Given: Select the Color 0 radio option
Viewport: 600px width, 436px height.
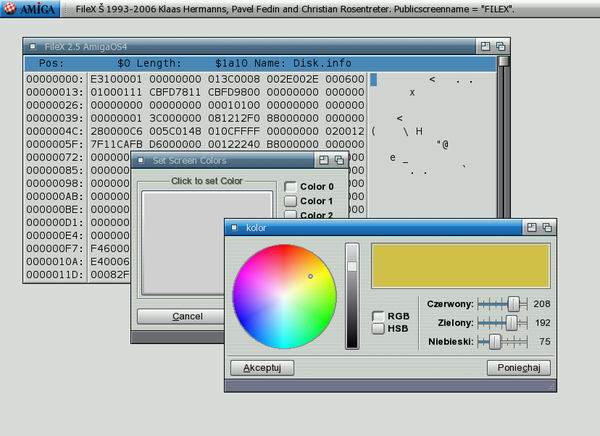Looking at the screenshot, I should (x=291, y=187).
